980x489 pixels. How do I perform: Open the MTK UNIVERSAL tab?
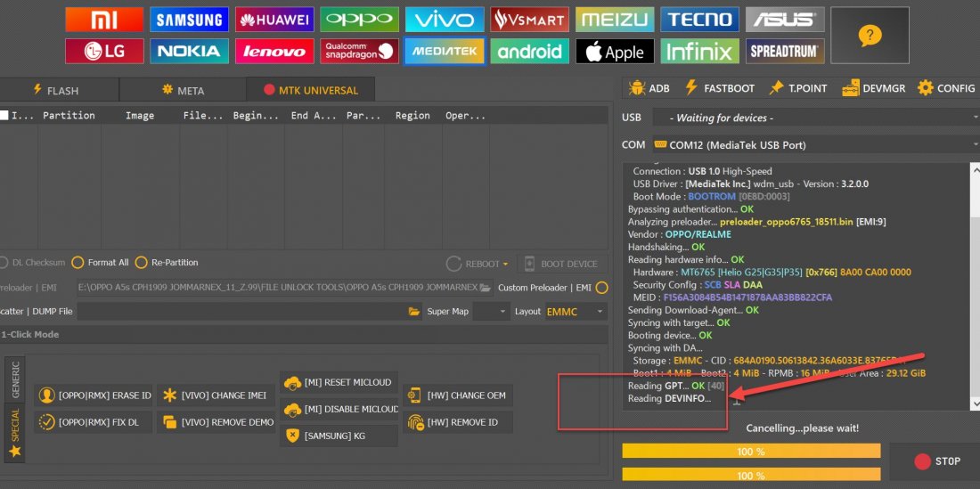311,90
